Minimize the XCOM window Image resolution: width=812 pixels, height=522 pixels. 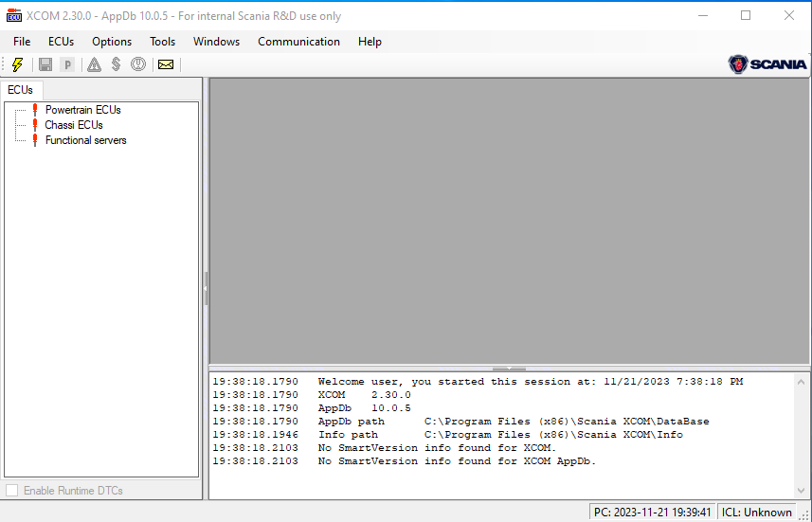(x=703, y=15)
